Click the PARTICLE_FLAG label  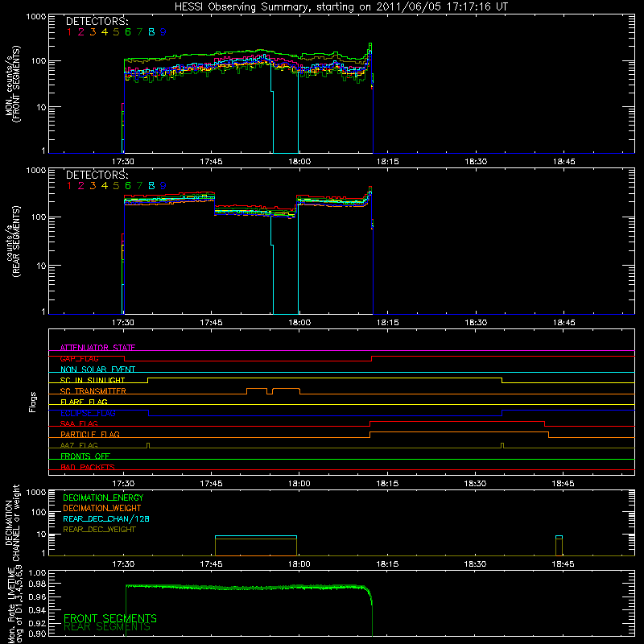pos(90,435)
